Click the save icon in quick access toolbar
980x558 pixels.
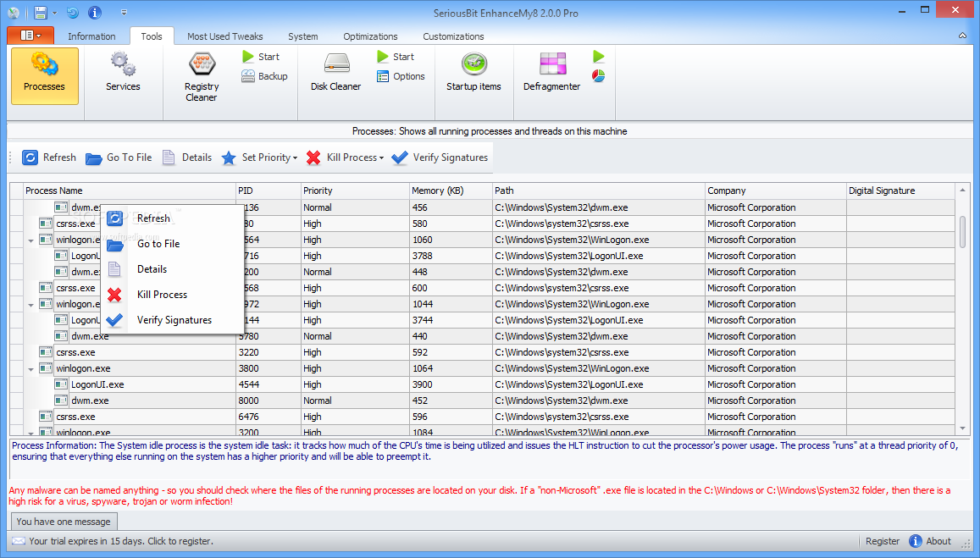pos(41,13)
